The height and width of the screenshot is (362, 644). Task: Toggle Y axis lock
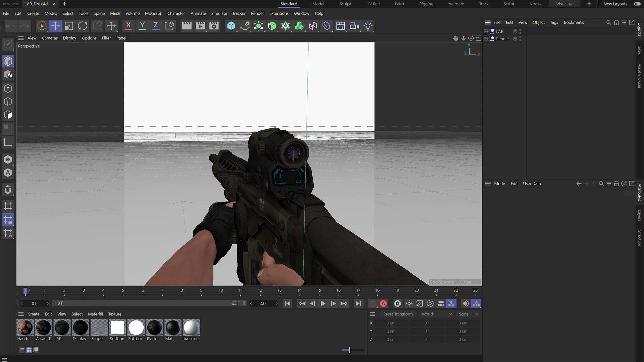coord(142,26)
